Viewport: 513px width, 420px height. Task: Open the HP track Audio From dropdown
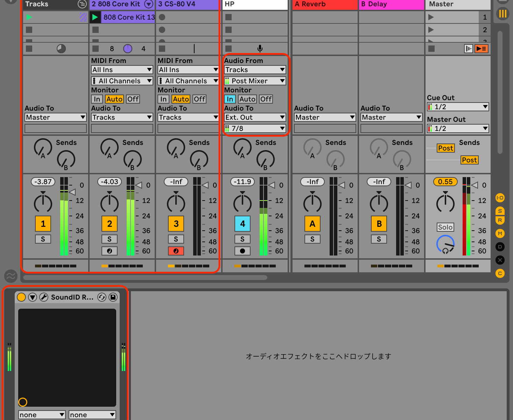click(255, 70)
